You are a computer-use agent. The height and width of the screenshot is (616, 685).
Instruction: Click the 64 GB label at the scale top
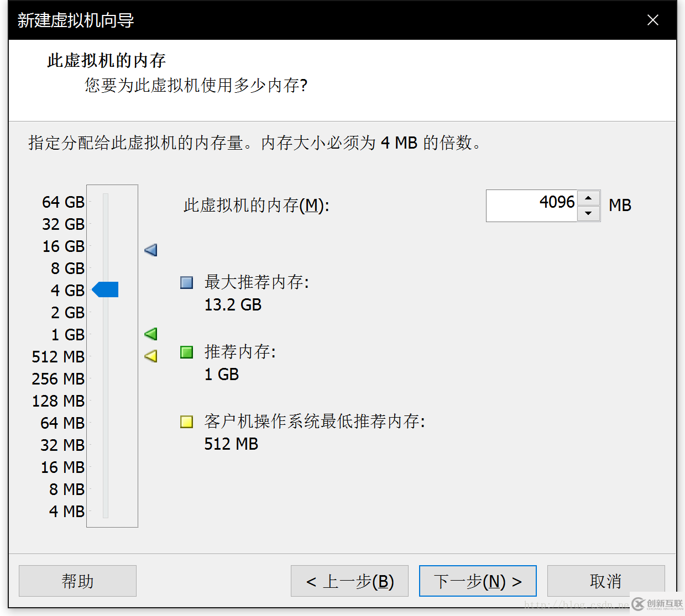(63, 202)
